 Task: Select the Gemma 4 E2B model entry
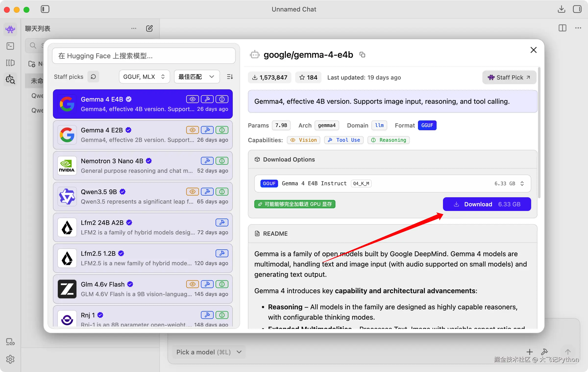point(143,135)
